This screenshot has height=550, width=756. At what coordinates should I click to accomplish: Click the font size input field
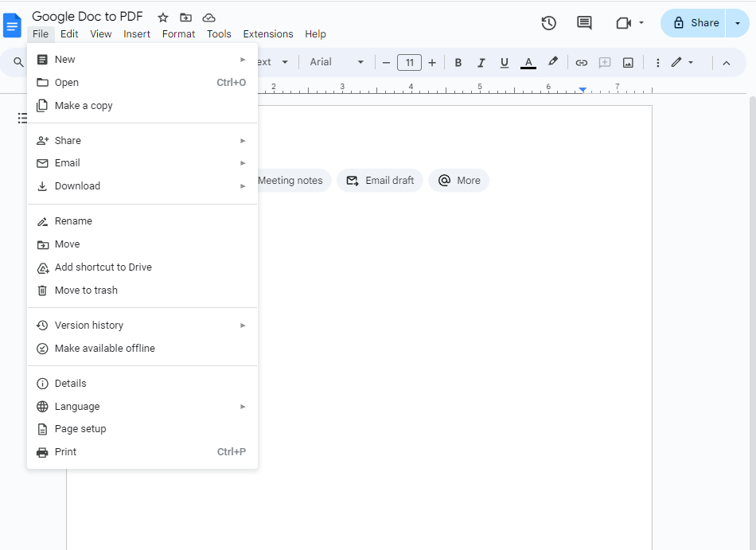pos(409,62)
